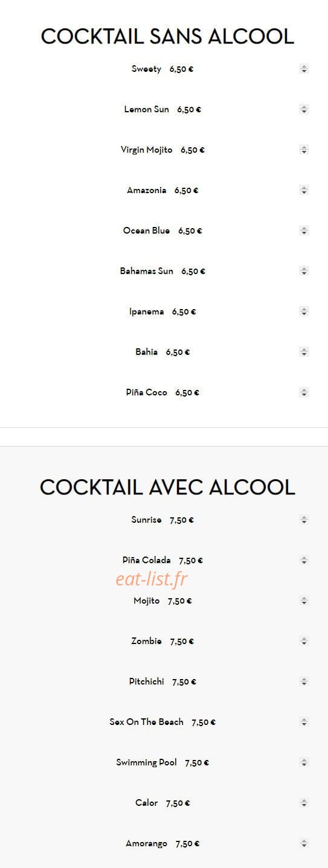Open the eat-list.fr watermark link
This screenshot has height=868, width=328.
152,579
